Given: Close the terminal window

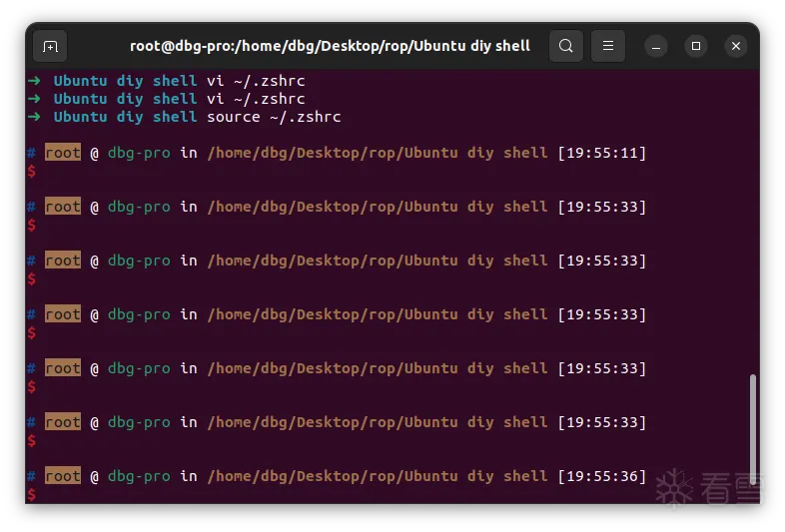Looking at the screenshot, I should (x=735, y=47).
